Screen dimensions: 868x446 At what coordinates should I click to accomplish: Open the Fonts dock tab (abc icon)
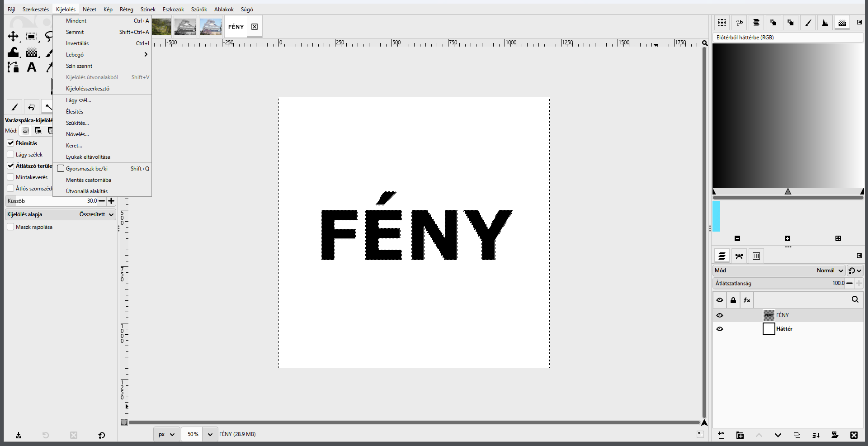(x=739, y=23)
